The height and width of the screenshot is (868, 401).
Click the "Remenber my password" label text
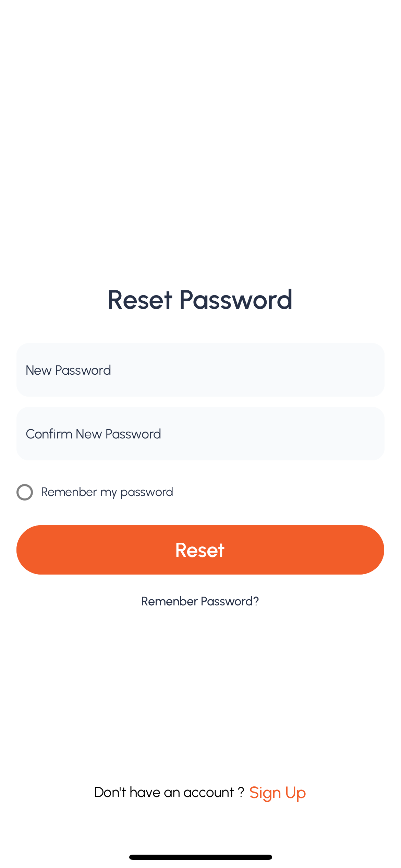coord(107,492)
